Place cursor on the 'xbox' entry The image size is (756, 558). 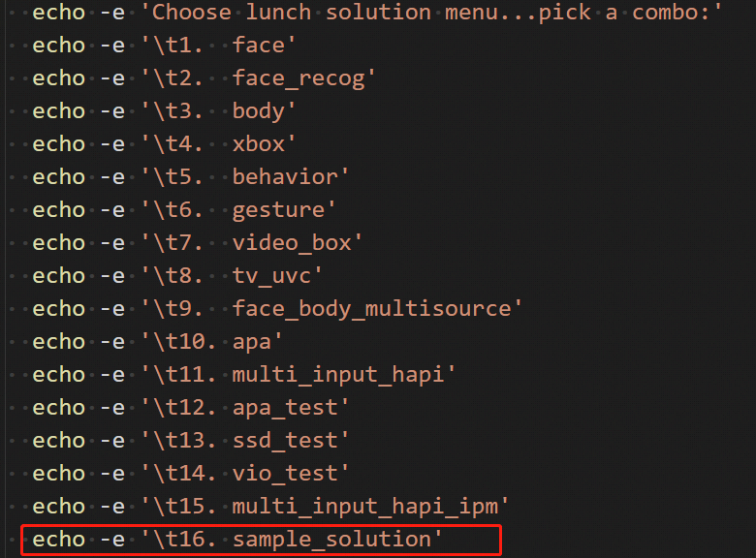coord(259,143)
